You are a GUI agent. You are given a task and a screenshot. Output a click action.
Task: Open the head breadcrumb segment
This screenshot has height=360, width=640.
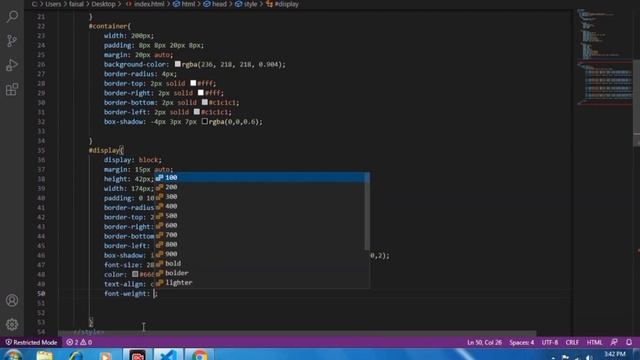[x=215, y=4]
